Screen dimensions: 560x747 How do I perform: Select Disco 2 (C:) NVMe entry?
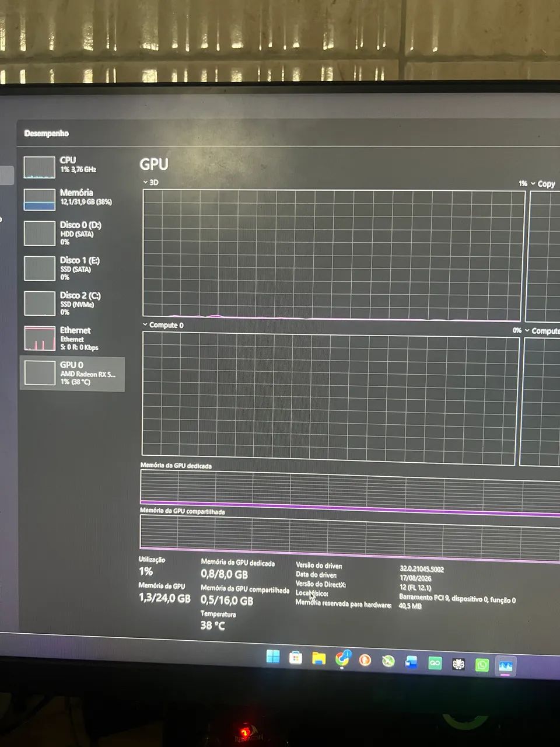72,303
